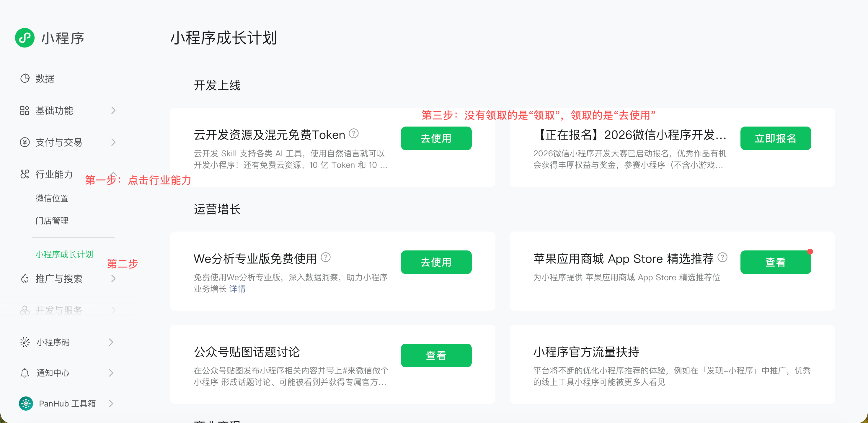868x423 pixels.
Task: Select 小程序成长计划 in sidebar
Action: pyautogui.click(x=64, y=255)
